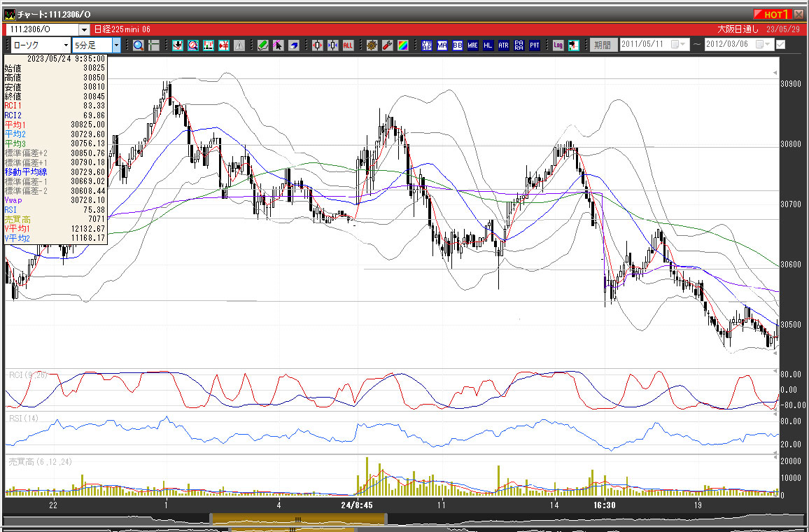Screen dimensions: 809x532
Task: Click the red bar chart icon
Action: coord(209,45)
